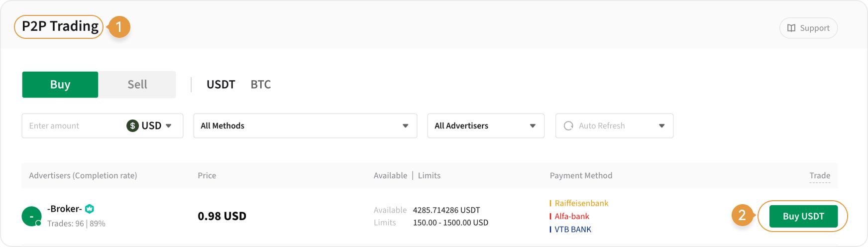This screenshot has height=247, width=868.
Task: Switch to the Sell toggle
Action: click(x=137, y=85)
